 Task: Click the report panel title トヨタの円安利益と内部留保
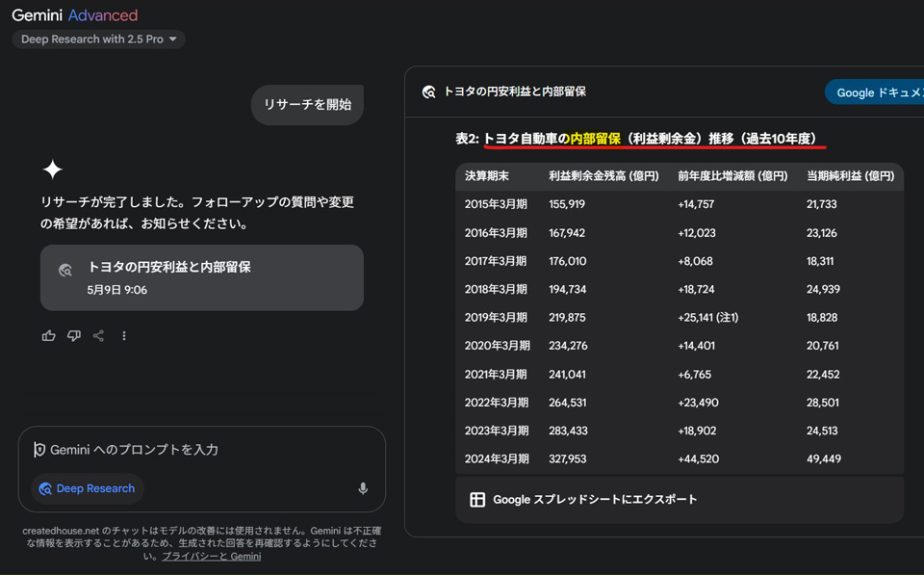click(514, 92)
